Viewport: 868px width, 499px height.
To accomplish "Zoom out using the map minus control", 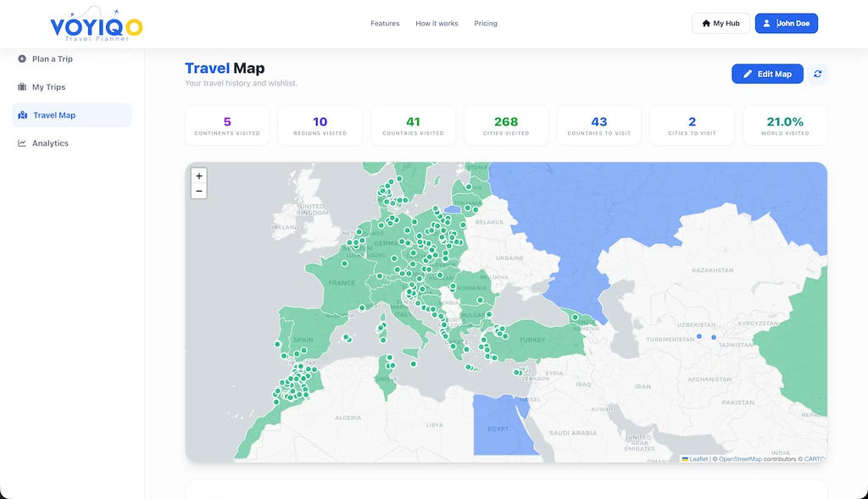I will [x=199, y=191].
